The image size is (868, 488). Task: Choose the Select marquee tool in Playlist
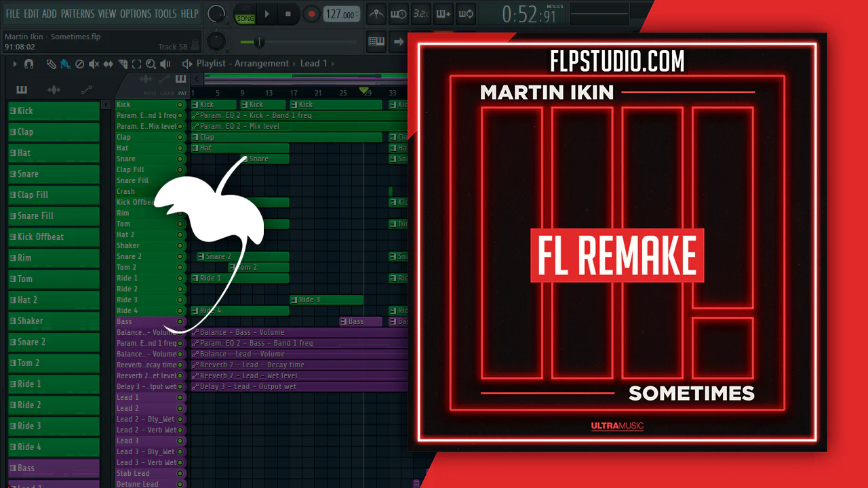[136, 64]
